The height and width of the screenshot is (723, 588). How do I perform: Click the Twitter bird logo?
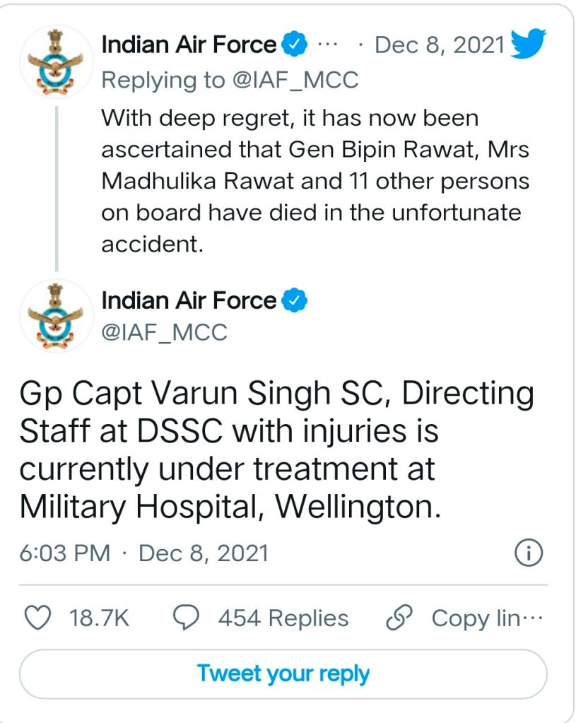coord(529,46)
